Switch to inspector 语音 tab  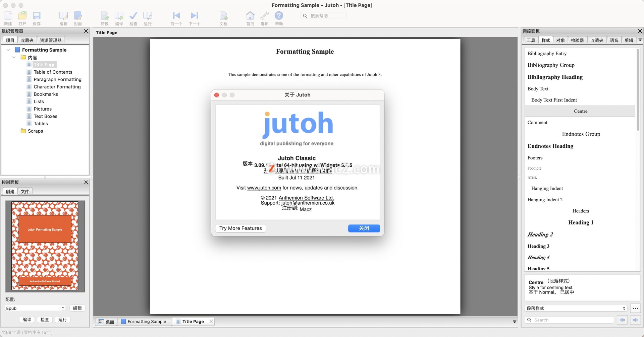pyautogui.click(x=614, y=40)
